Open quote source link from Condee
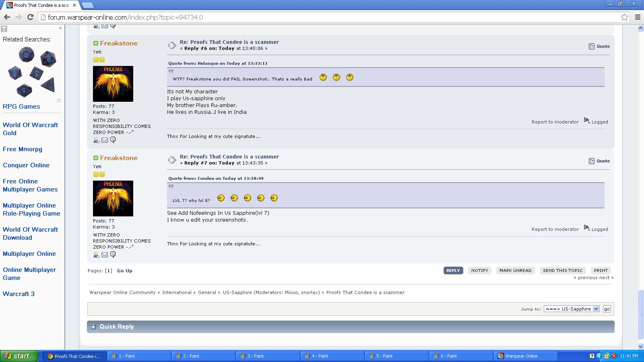 (216, 179)
